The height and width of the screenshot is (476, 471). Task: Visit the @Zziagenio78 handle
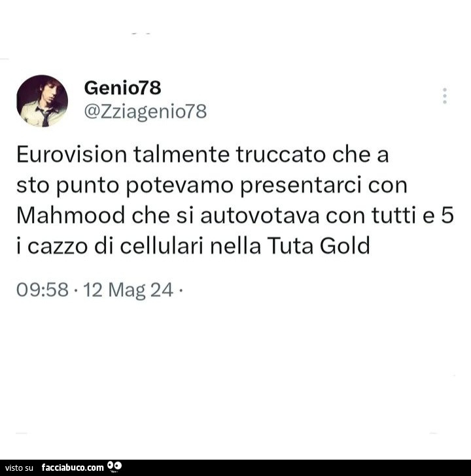[x=145, y=112]
